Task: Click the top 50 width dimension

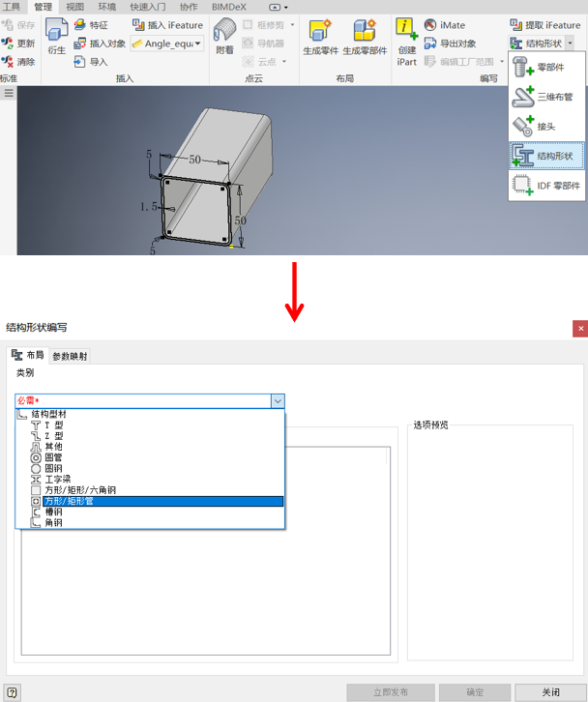Action: [194, 160]
